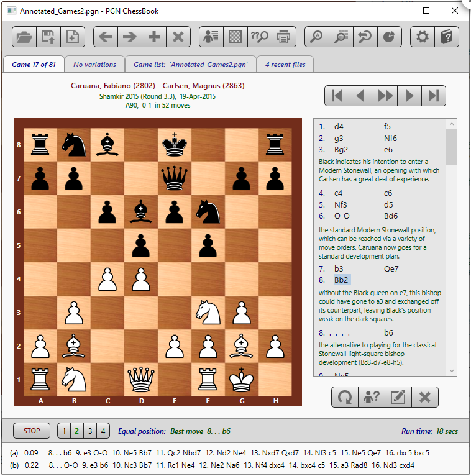Click the move list scrollbar thumb
The image size is (471, 476).
tap(452, 147)
